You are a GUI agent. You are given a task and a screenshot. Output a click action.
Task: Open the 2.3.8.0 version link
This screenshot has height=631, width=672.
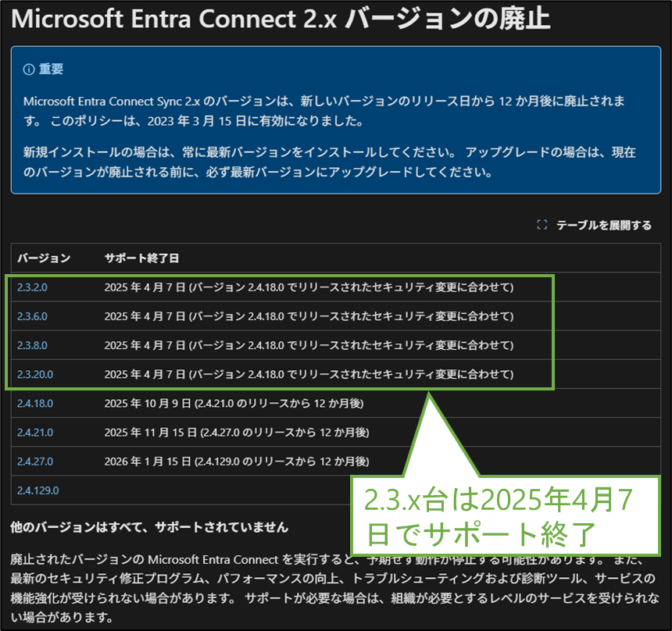[32, 345]
